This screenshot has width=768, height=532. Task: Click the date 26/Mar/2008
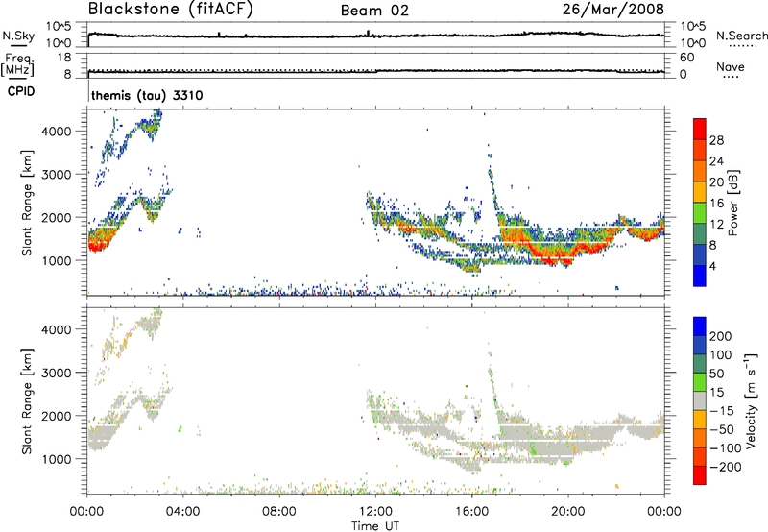click(613, 10)
